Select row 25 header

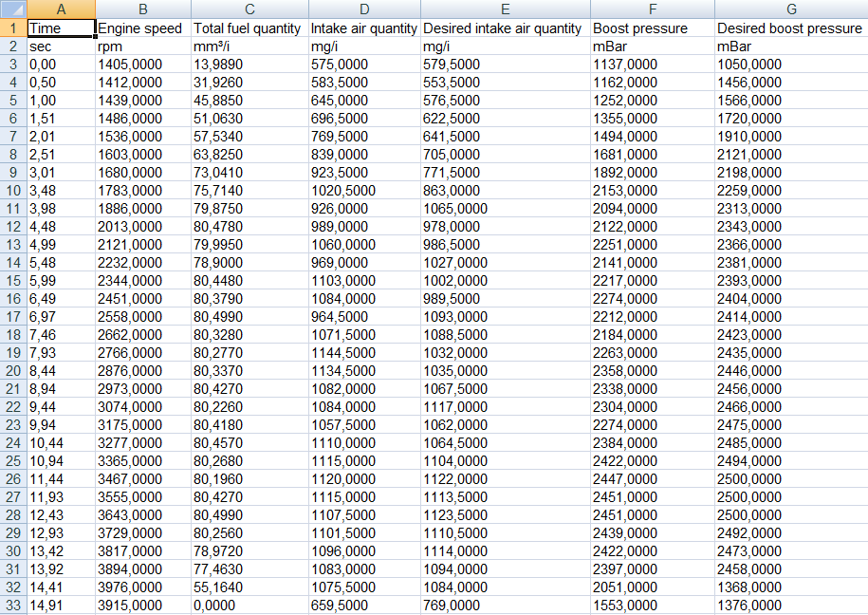13,461
